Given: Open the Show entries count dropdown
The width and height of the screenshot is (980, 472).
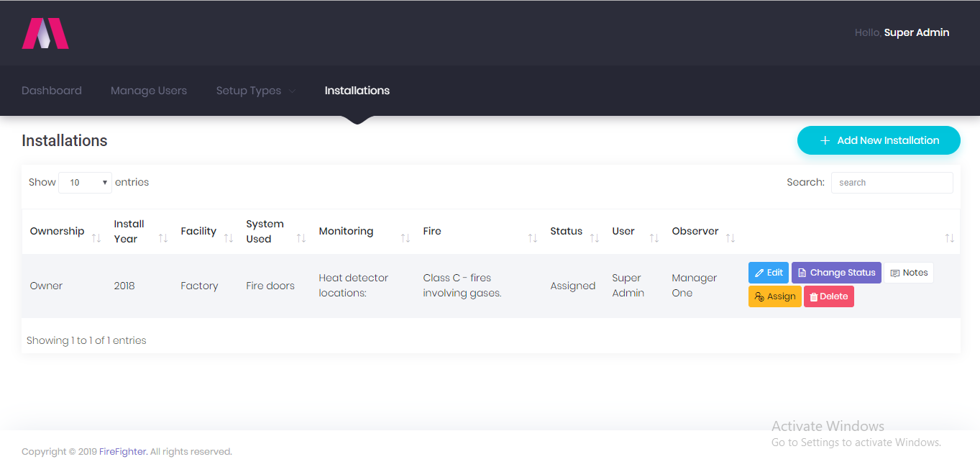Looking at the screenshot, I should point(86,183).
